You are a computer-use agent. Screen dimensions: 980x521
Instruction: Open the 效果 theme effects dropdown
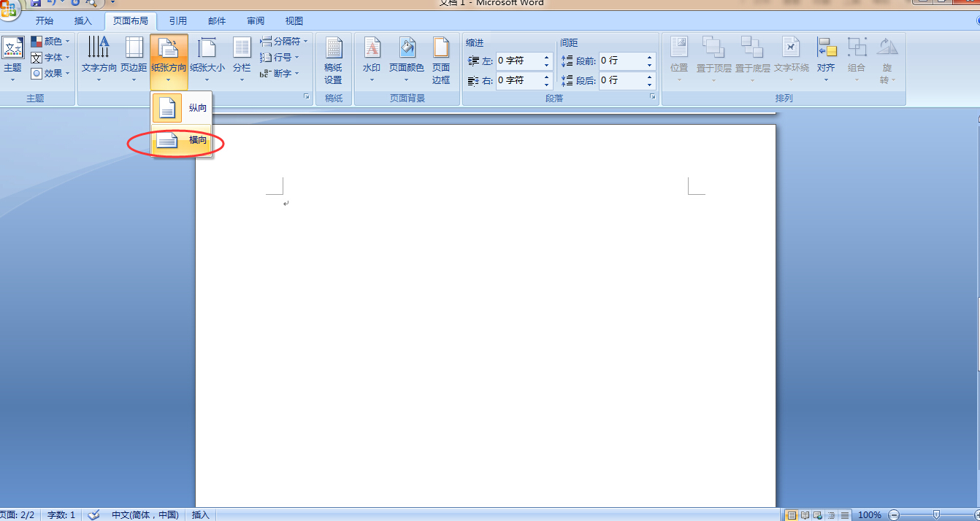pyautogui.click(x=50, y=73)
